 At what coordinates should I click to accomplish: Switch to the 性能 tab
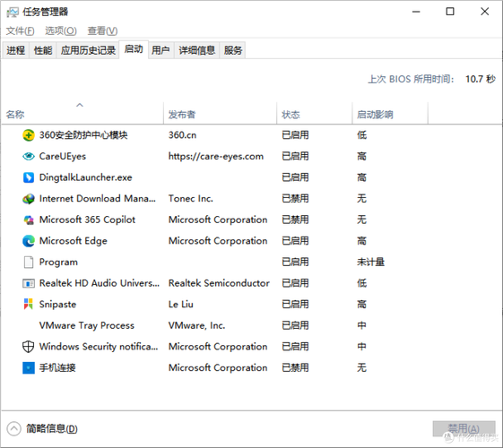pyautogui.click(x=43, y=50)
